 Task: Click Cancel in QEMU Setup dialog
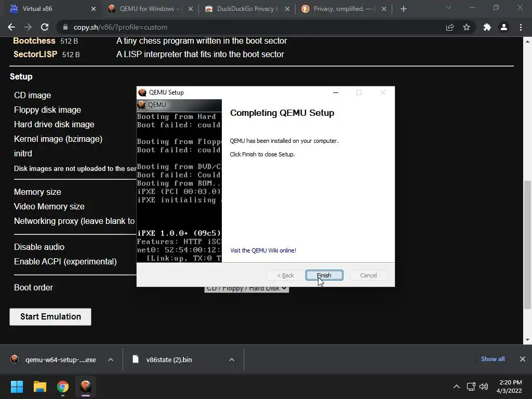[368, 275]
